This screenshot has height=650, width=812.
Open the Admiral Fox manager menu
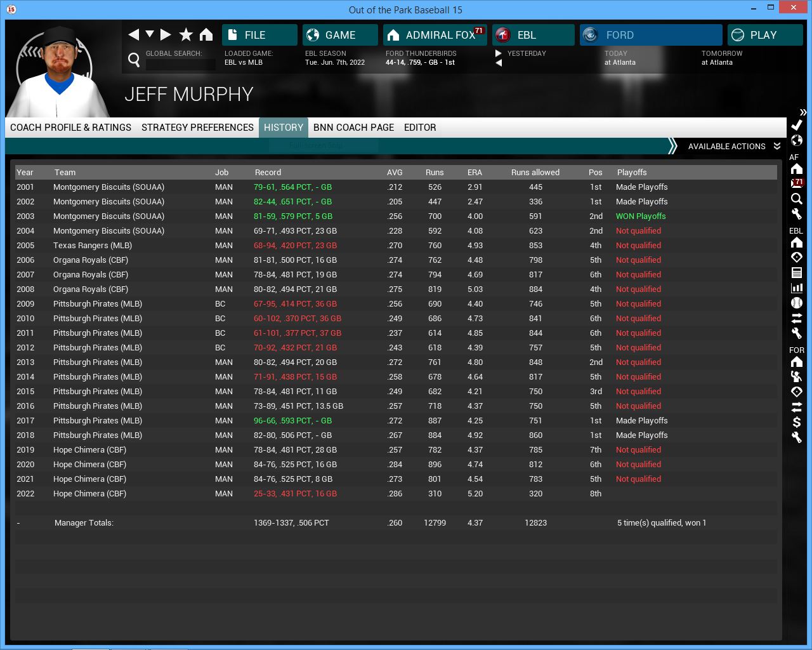tap(435, 35)
